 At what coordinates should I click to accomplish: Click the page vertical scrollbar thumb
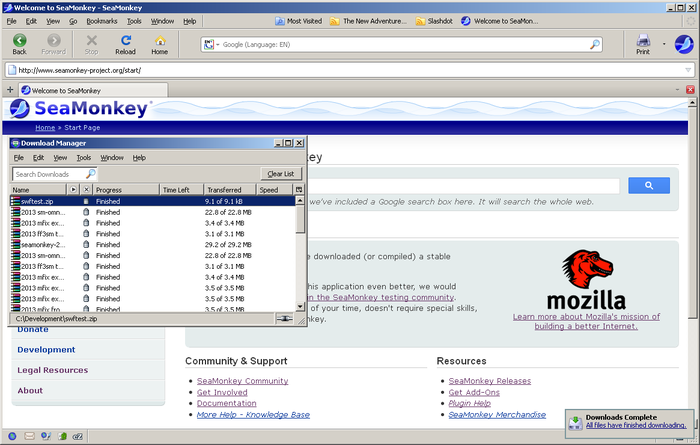tap(692, 212)
